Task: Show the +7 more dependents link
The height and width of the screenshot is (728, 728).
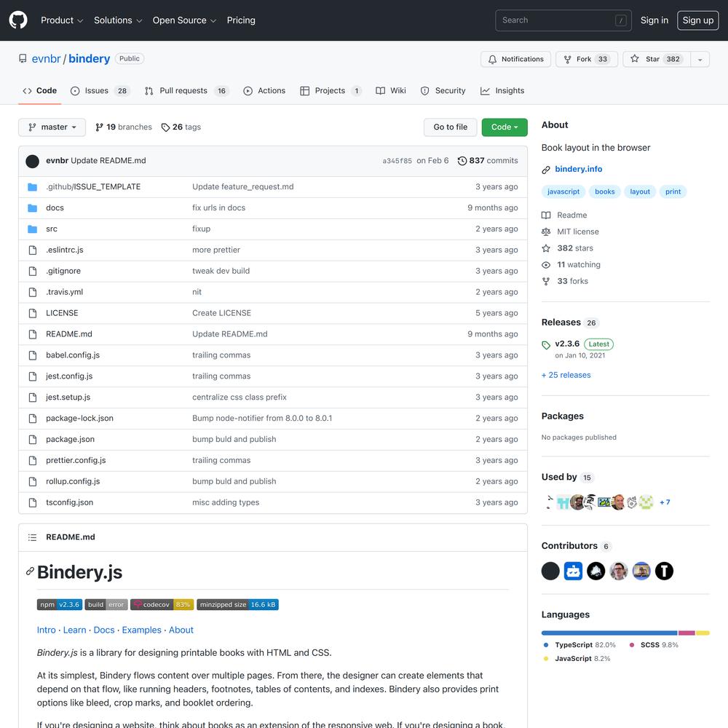Action: pos(665,502)
